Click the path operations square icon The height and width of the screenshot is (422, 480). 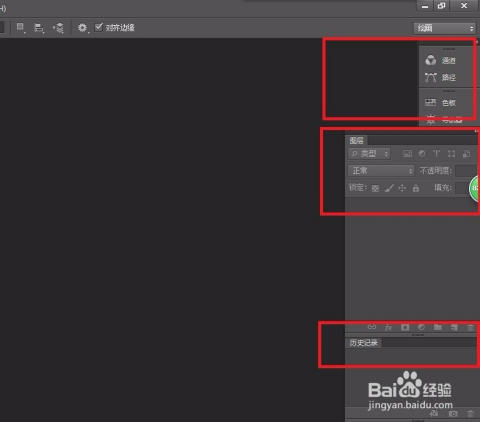[21, 27]
